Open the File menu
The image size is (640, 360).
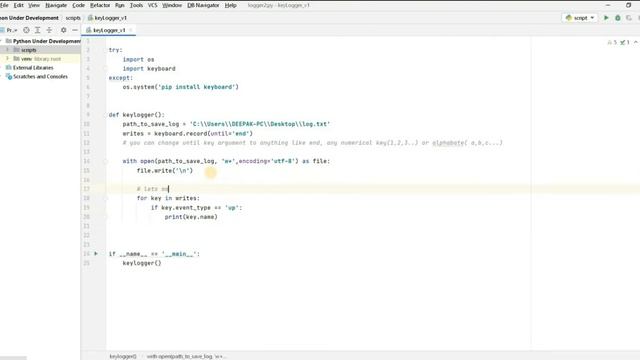[x=4, y=5]
